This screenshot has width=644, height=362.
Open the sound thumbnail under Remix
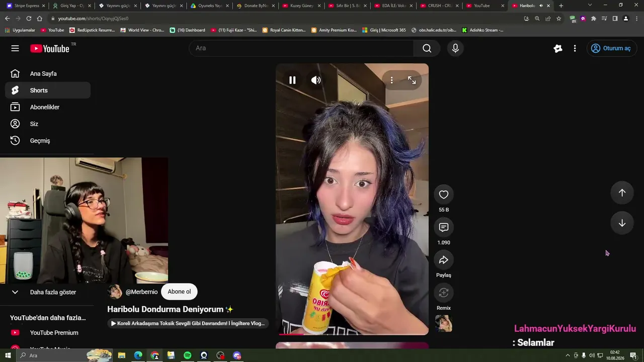444,323
